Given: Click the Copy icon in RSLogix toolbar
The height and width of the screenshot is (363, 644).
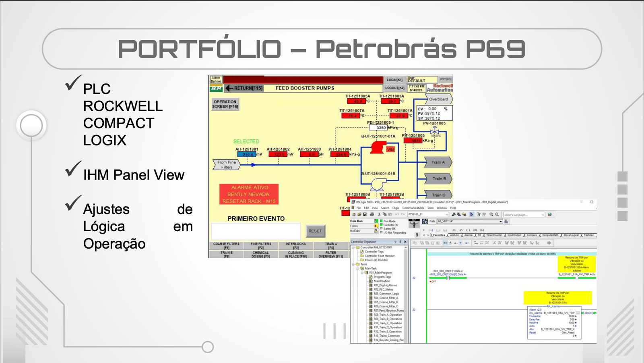Looking at the screenshot, I should [384, 214].
